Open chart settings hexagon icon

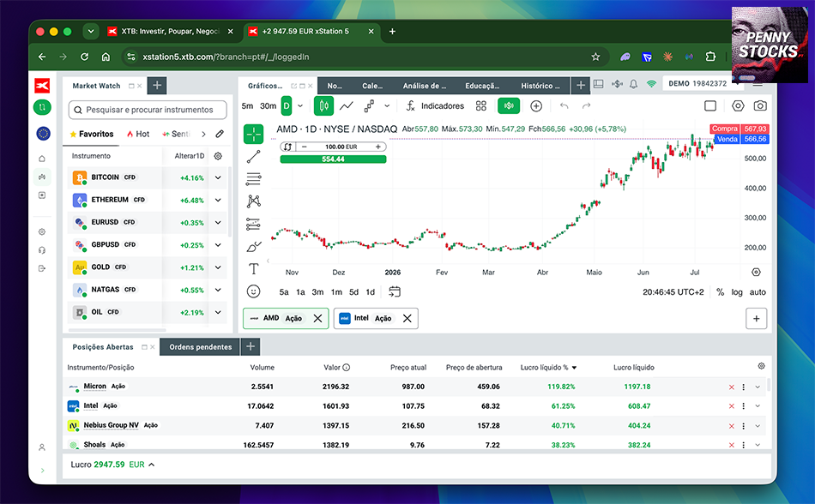tap(738, 106)
